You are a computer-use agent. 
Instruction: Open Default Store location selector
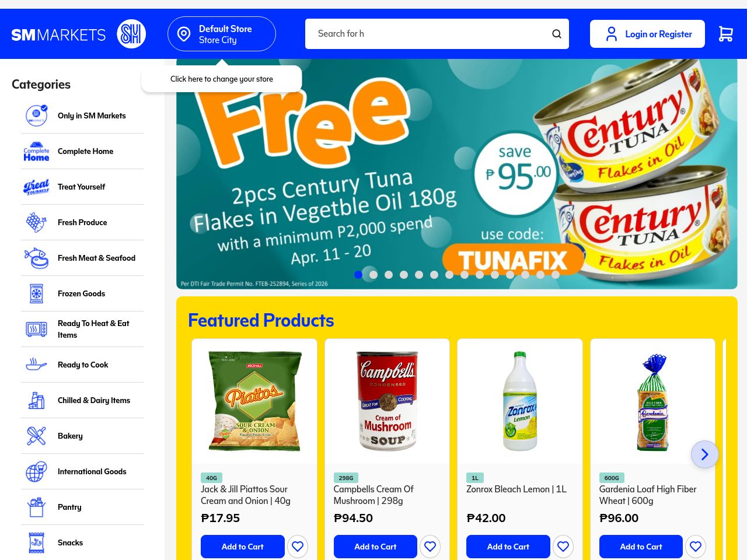click(x=222, y=34)
